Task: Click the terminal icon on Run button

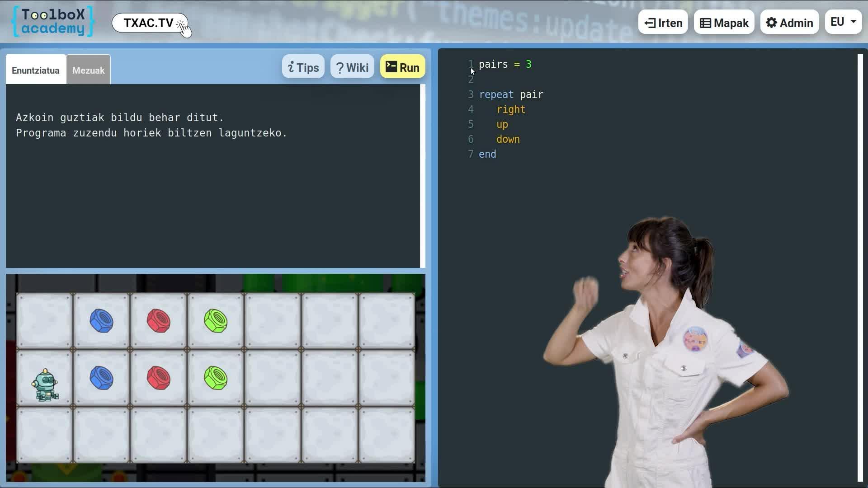Action: (x=391, y=67)
